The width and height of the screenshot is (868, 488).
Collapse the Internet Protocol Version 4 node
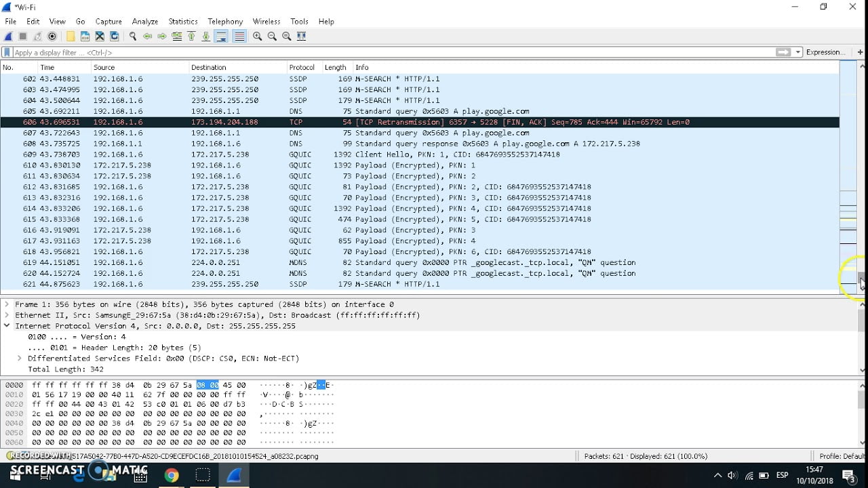click(x=7, y=326)
